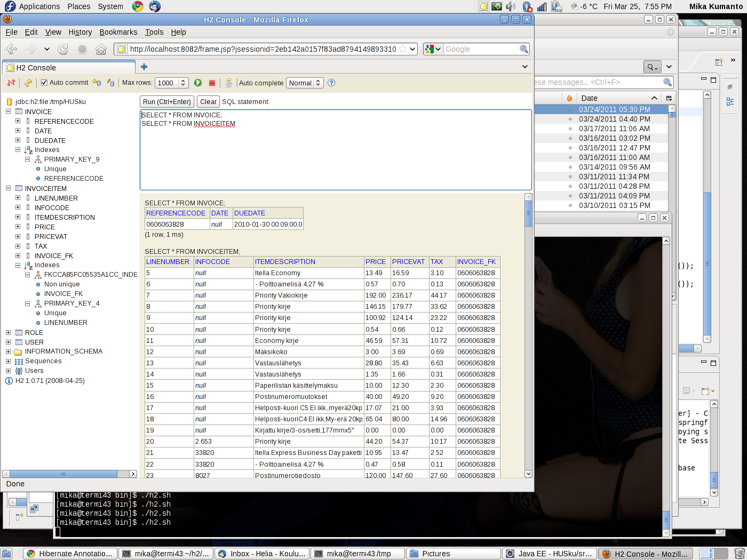Click the Commit icon in toolbar

[110, 83]
